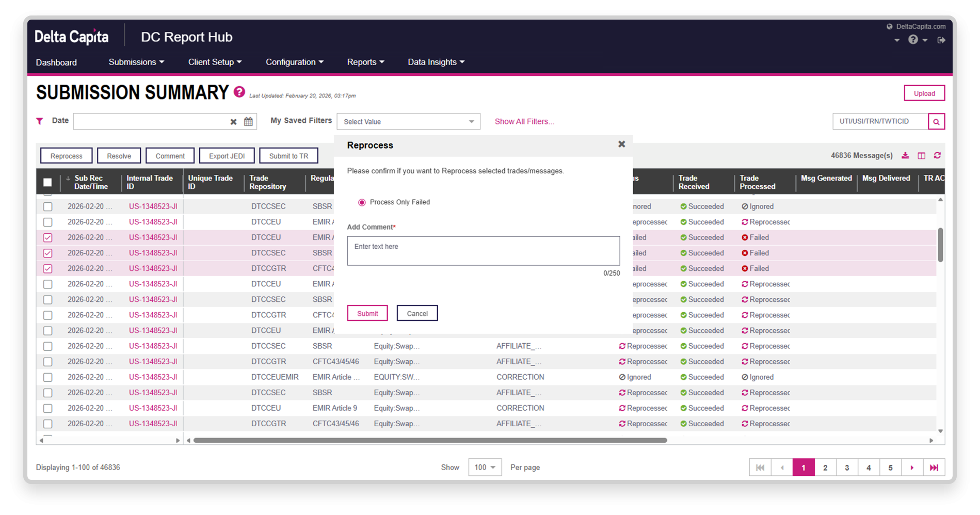
Task: Select the Process Only Failed radio button
Action: click(x=362, y=202)
